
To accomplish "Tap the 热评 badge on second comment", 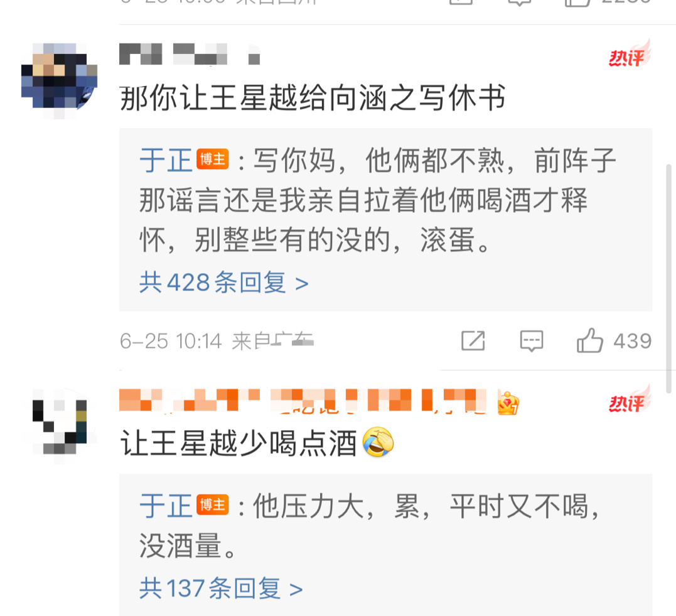I will tap(629, 399).
